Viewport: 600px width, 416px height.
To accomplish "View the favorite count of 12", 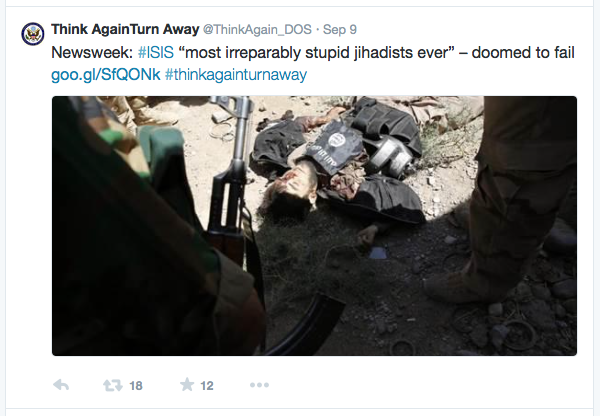I will [x=207, y=385].
